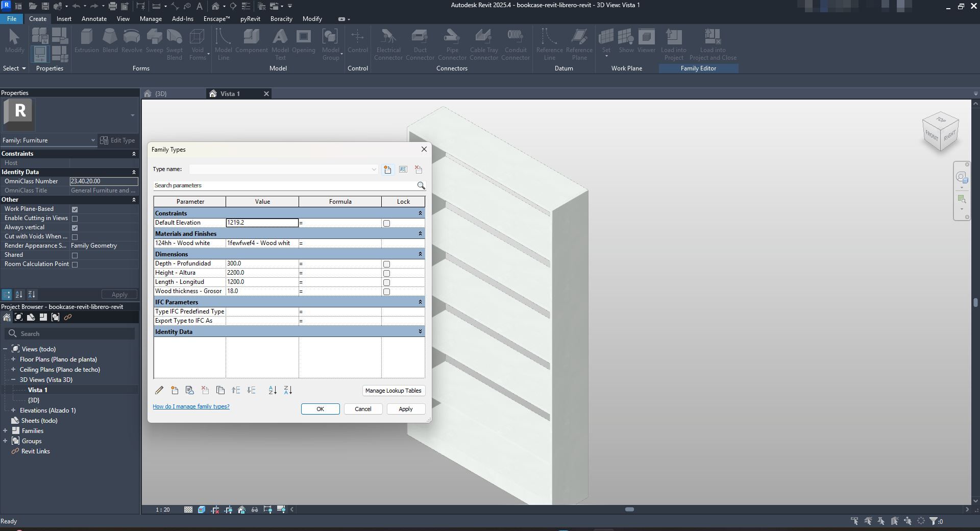Toggle Lock checkbox for Depth - Profundidad
This screenshot has height=531, width=980.
(386, 264)
